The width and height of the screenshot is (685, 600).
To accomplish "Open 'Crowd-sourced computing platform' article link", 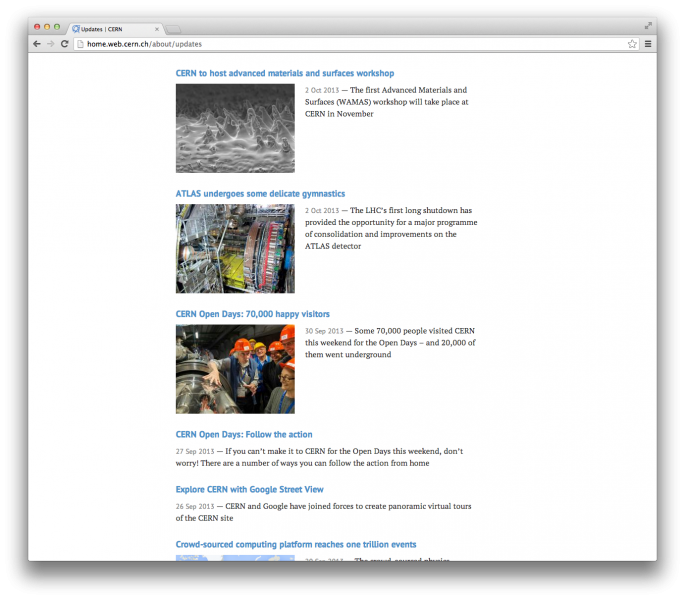I will tap(296, 545).
